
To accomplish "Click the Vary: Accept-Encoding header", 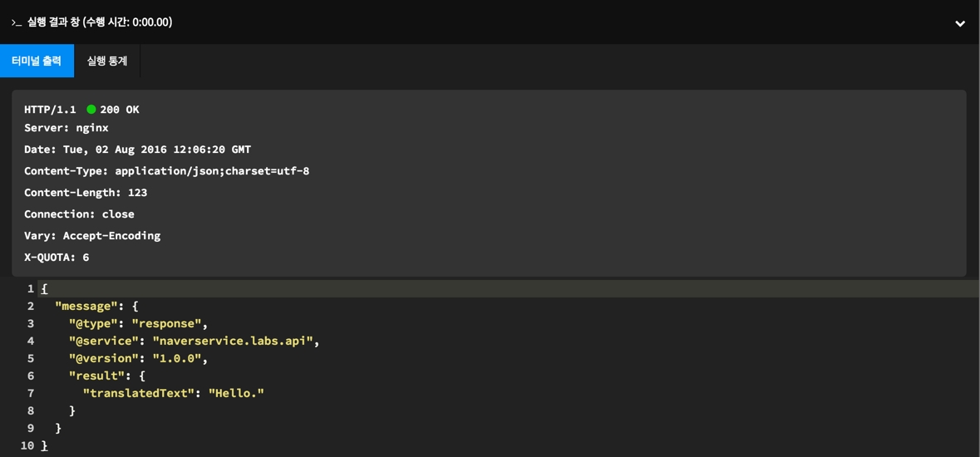I will (x=92, y=236).
